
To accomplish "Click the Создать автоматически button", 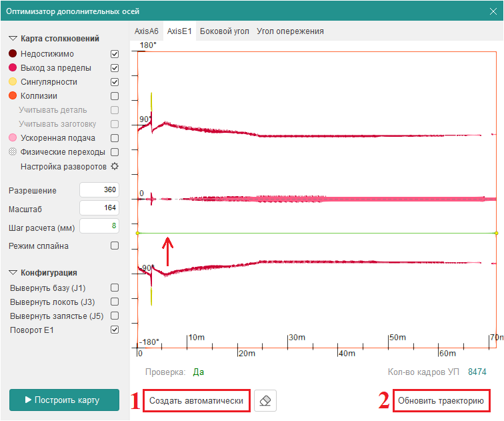I will 197,400.
